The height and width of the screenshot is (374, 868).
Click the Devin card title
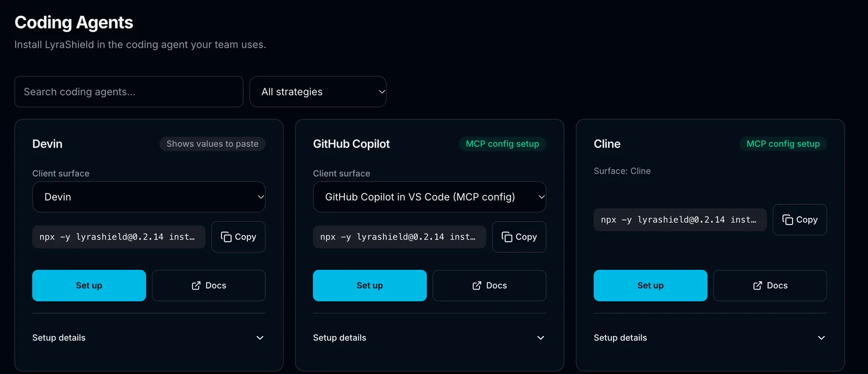coord(47,144)
